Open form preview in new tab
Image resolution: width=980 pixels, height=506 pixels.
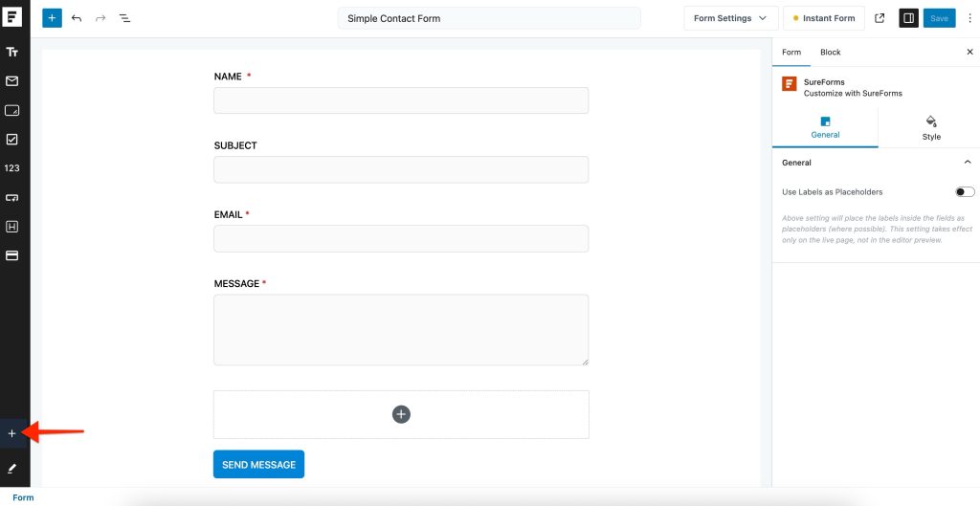tap(880, 18)
